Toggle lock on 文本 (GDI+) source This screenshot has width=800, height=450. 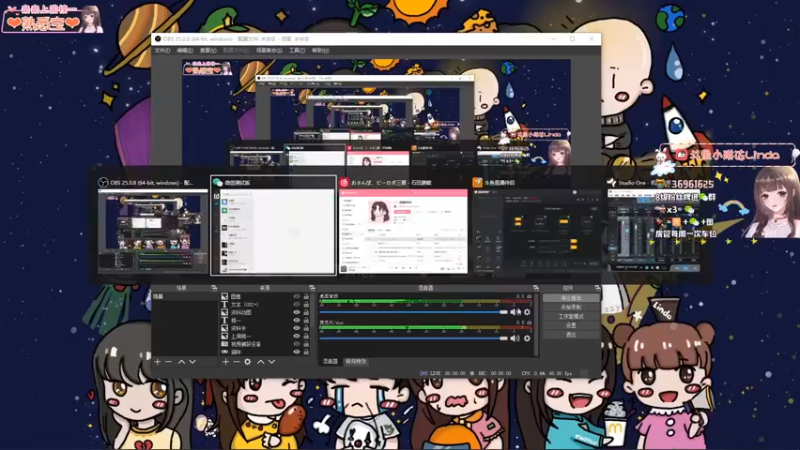[306, 305]
